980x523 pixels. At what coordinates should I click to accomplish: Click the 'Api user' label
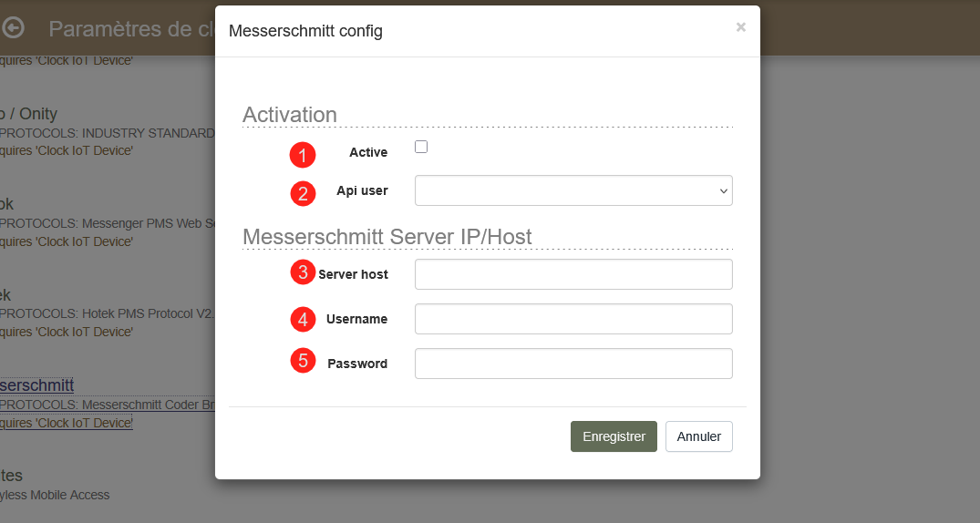(x=362, y=190)
